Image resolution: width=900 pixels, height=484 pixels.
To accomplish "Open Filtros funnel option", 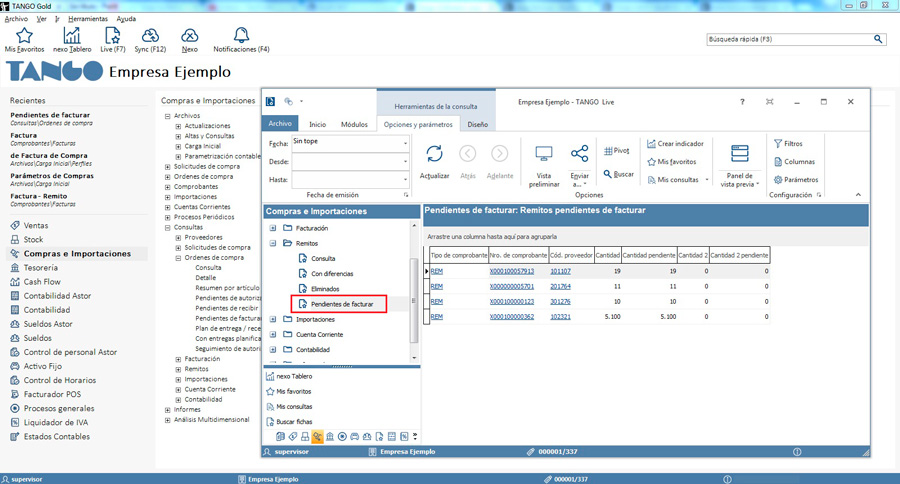I will pos(788,144).
